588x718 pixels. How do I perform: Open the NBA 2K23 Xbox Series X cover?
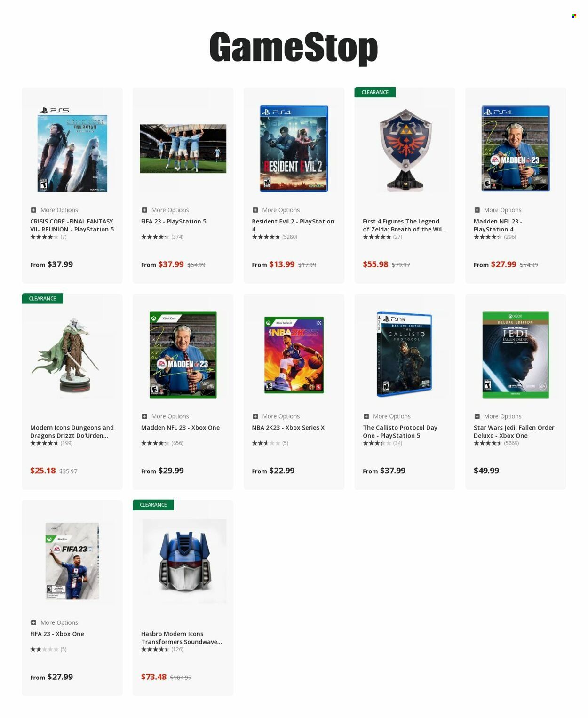click(294, 355)
